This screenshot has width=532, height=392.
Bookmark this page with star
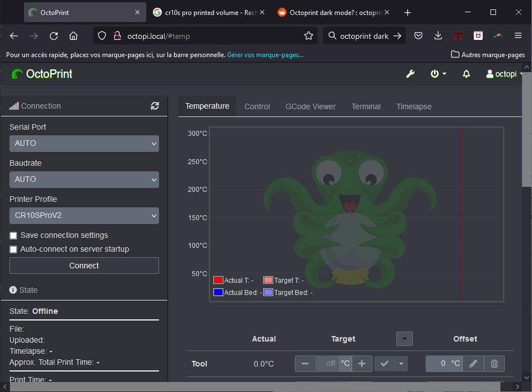309,35
